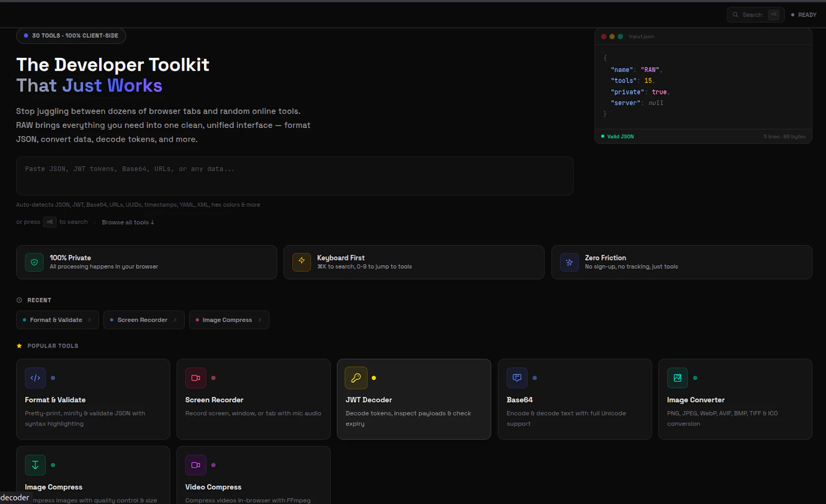Click the Recent clock icon
The image size is (826, 504).
tap(19, 300)
